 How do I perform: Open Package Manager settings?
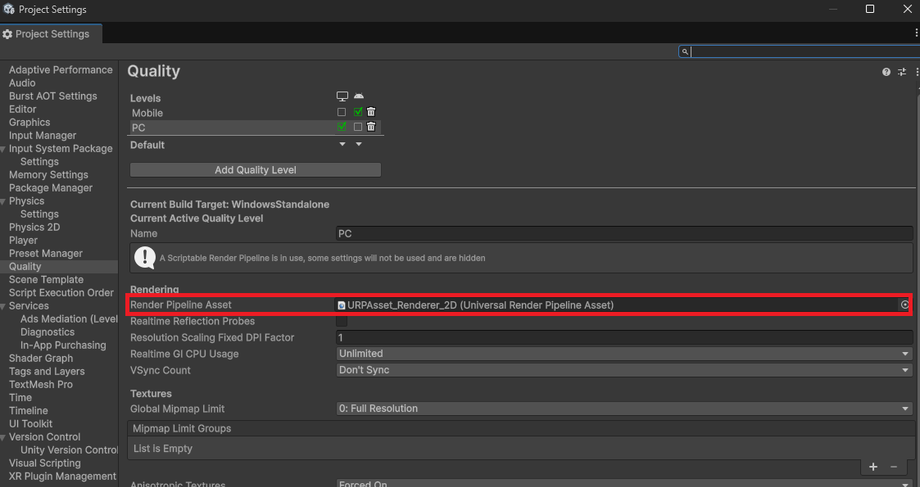click(x=50, y=188)
